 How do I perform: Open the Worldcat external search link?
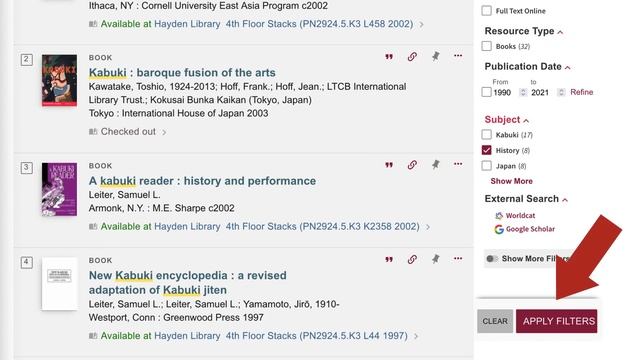click(520, 216)
